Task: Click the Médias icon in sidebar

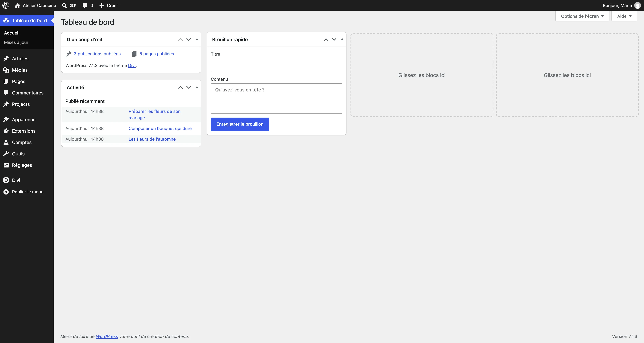Action: [6, 70]
